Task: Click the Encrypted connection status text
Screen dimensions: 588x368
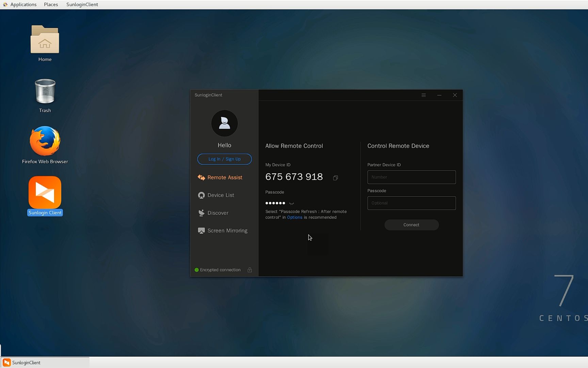Action: 220,270
